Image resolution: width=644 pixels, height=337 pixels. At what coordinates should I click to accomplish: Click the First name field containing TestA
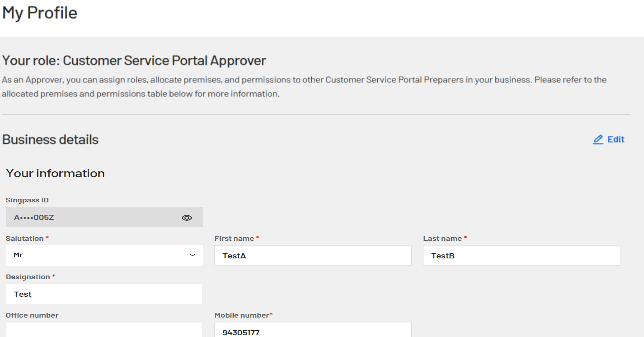pos(313,255)
